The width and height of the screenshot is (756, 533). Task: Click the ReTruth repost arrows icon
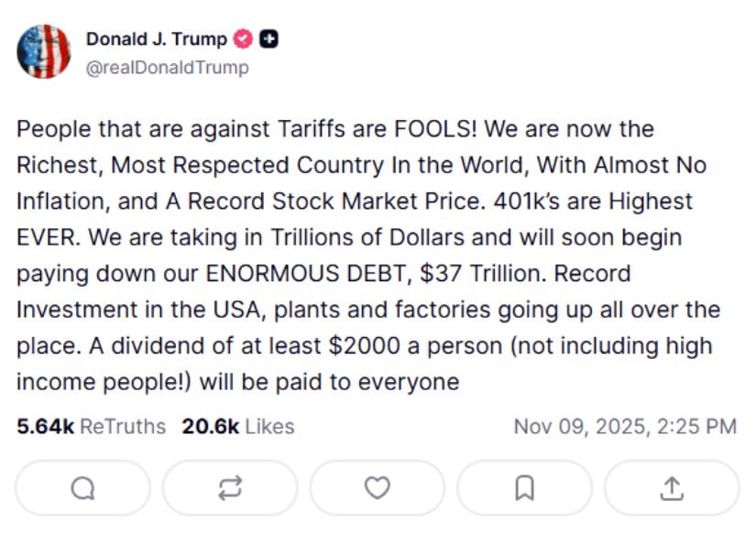(229, 487)
